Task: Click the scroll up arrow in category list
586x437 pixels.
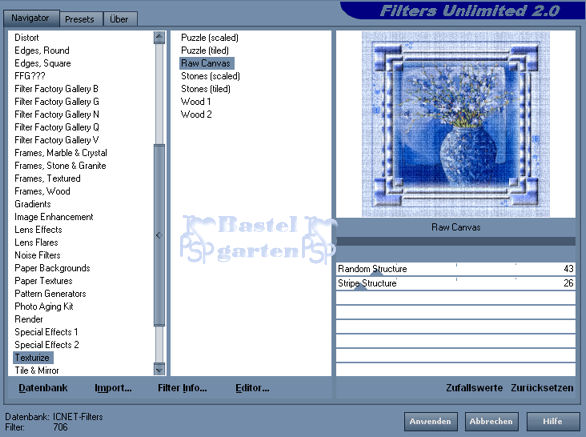Action: point(159,37)
